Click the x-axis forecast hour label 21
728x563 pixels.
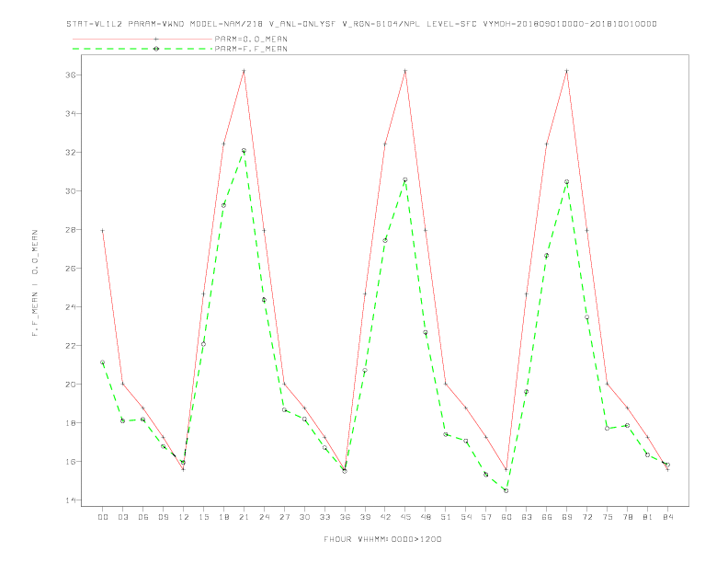[x=244, y=517]
